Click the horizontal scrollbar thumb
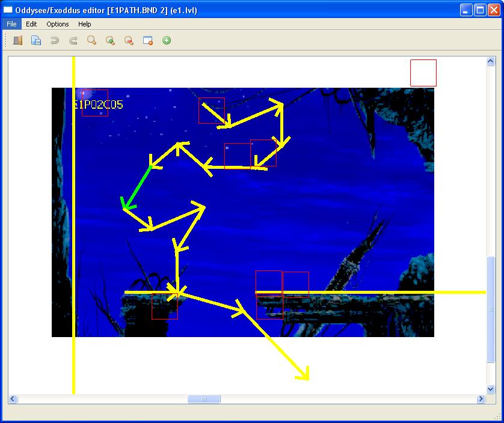 (204, 399)
